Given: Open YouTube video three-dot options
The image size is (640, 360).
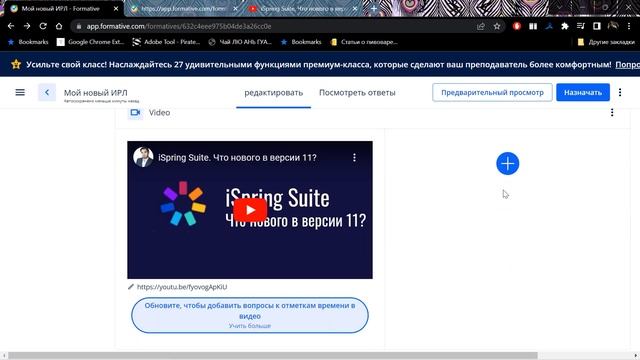Looking at the screenshot, I should (x=354, y=158).
